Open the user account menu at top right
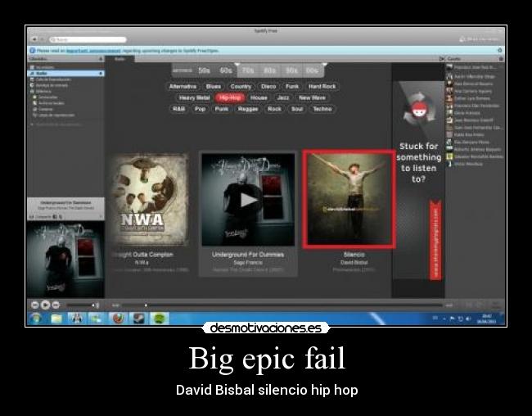This screenshot has height=416, width=532. click(x=480, y=39)
